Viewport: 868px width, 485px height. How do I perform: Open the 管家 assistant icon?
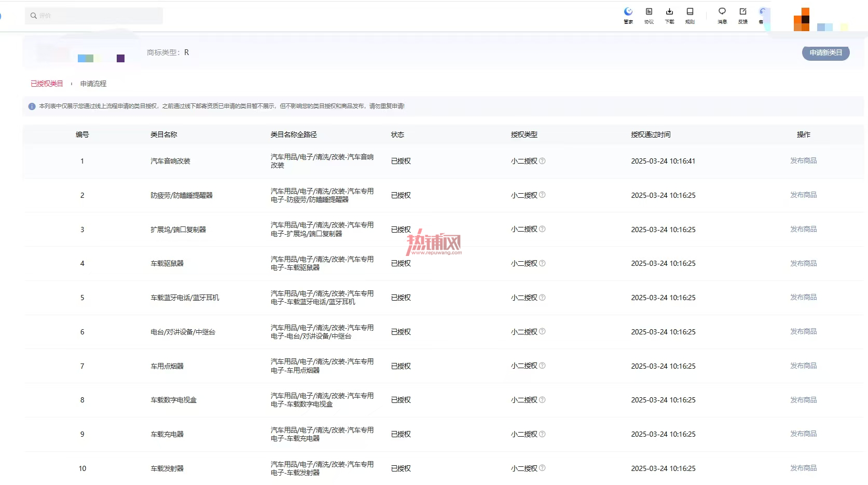pyautogui.click(x=628, y=11)
